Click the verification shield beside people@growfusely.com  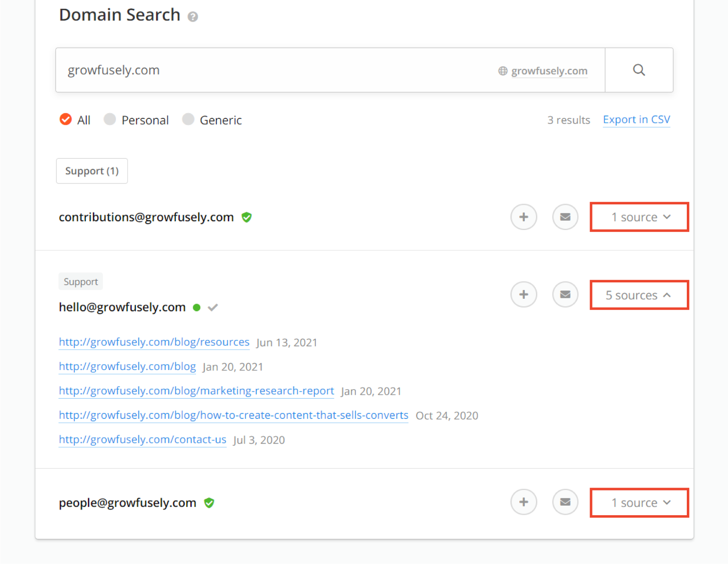click(209, 503)
